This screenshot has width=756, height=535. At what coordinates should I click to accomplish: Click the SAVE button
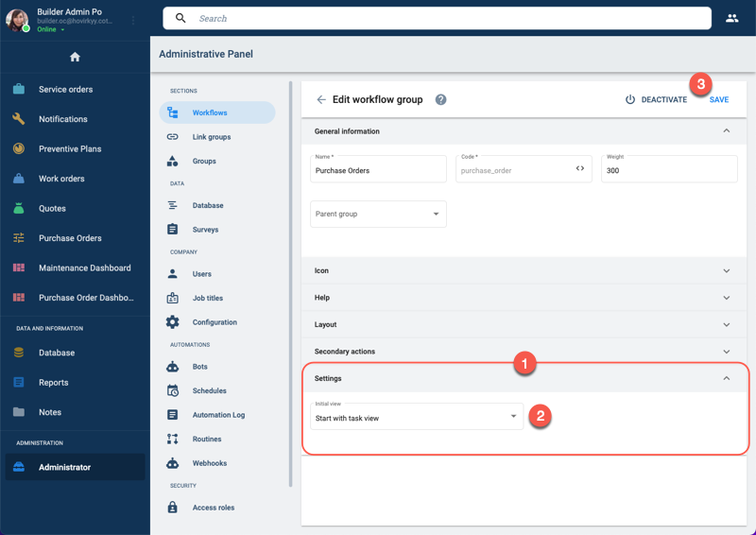pyautogui.click(x=719, y=99)
